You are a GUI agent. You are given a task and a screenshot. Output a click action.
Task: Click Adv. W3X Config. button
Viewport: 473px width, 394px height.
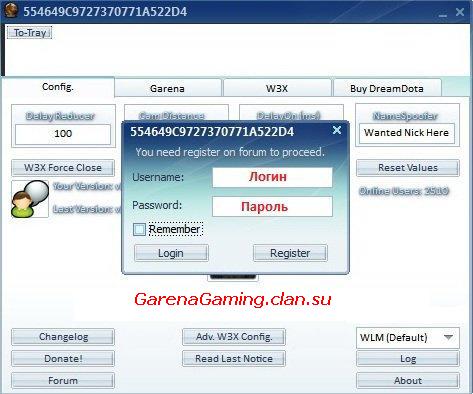coord(234,337)
